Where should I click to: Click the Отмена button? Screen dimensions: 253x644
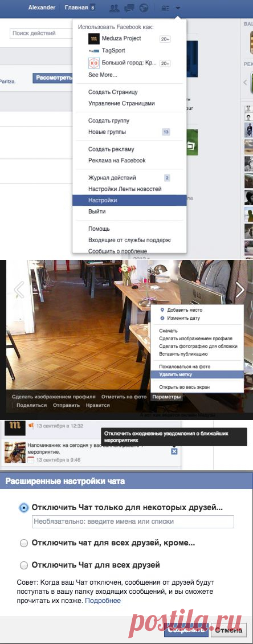pos(228,629)
